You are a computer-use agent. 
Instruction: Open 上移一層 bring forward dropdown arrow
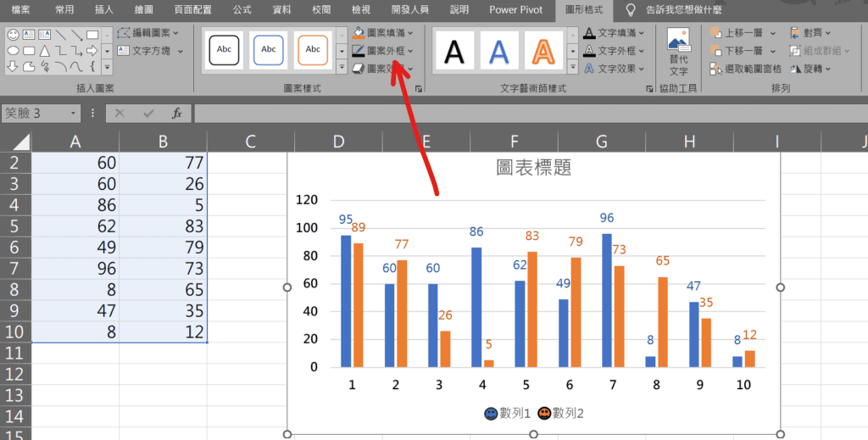(773, 33)
